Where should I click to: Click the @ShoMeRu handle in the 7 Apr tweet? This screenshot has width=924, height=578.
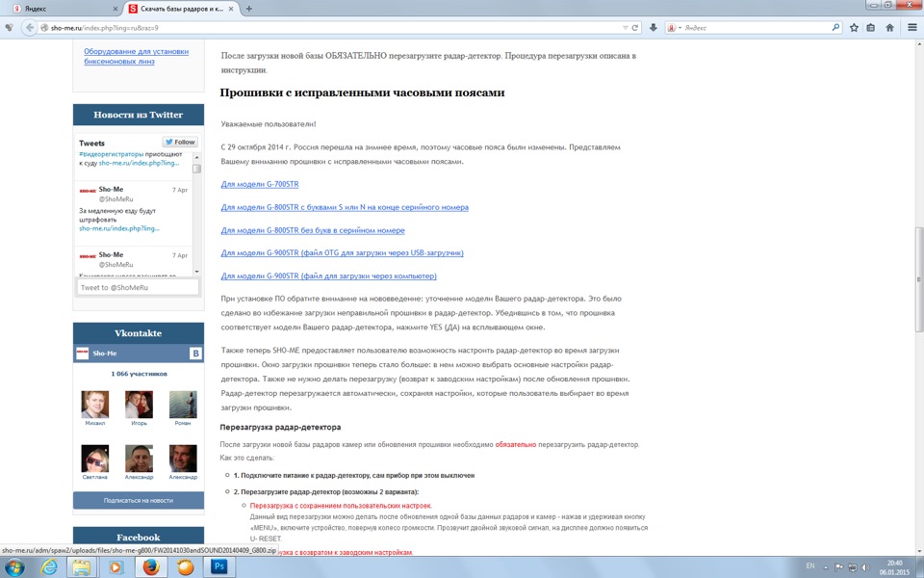pos(116,198)
